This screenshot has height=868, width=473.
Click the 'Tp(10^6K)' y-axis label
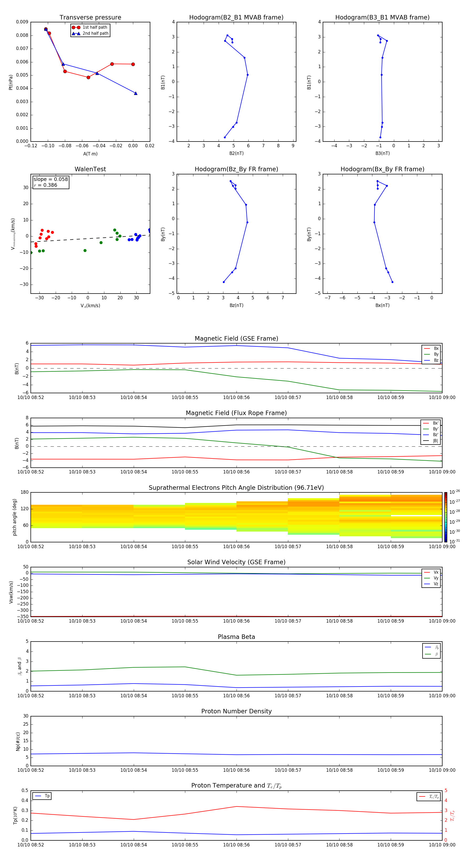(15, 815)
